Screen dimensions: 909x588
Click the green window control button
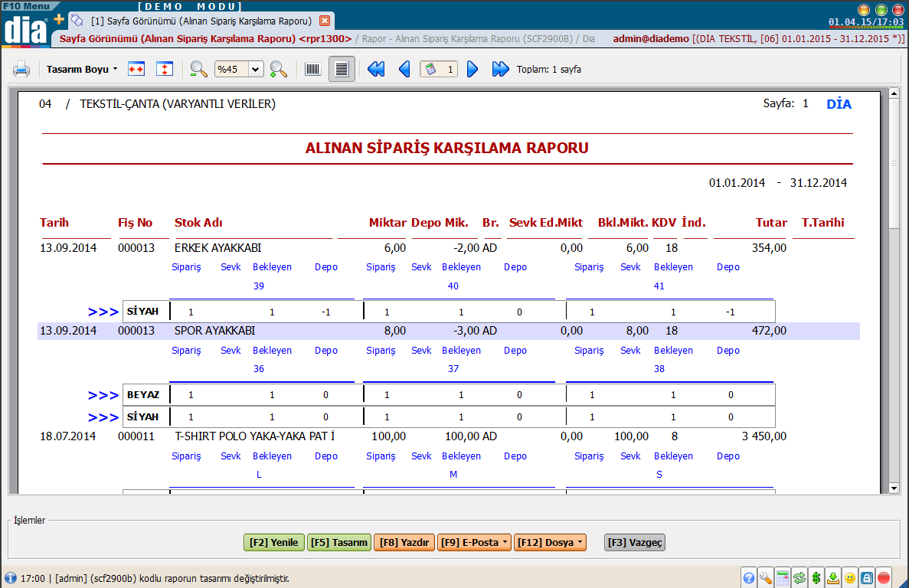pyautogui.click(x=881, y=10)
